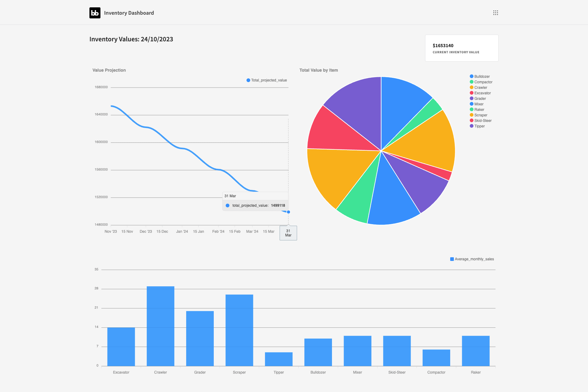Click the Dec '23 axis label
The width and height of the screenshot is (588, 392).
(146, 232)
